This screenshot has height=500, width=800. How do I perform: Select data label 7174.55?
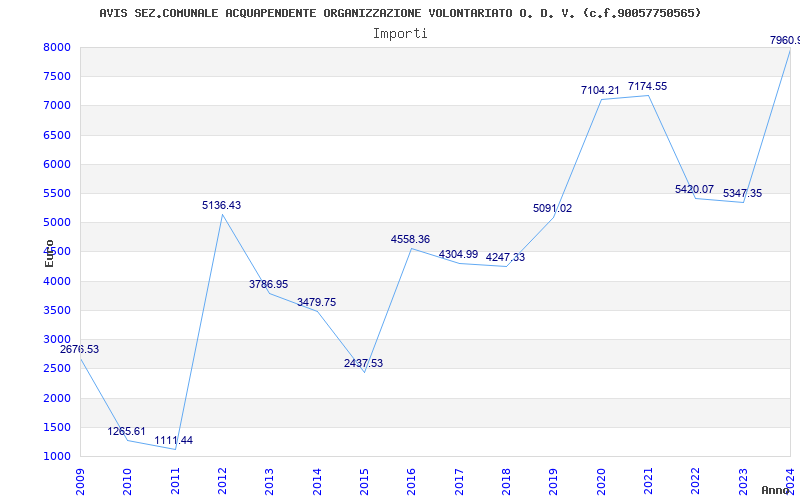coord(647,86)
